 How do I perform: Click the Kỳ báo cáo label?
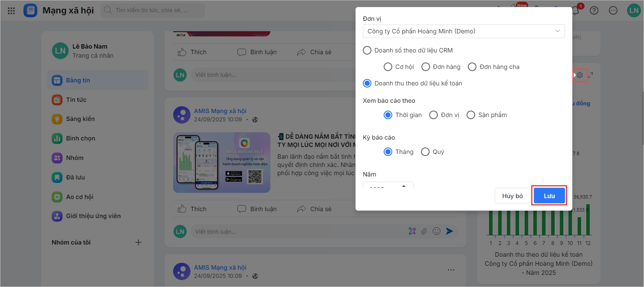(379, 137)
